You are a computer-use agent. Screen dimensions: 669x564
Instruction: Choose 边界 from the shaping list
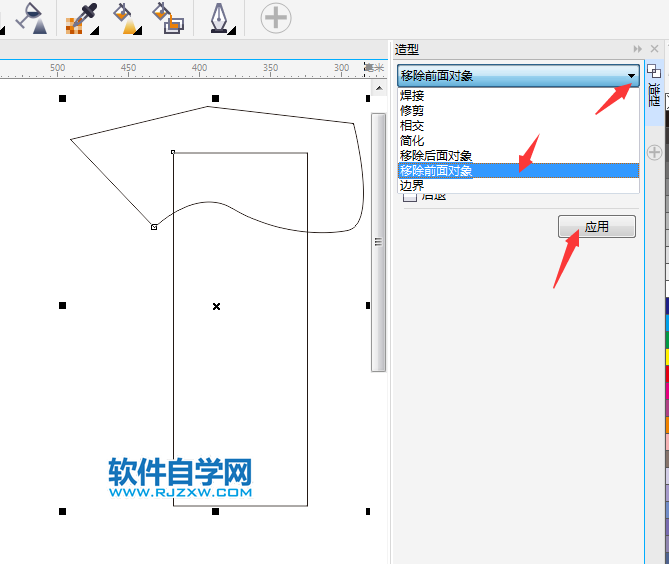click(x=518, y=186)
